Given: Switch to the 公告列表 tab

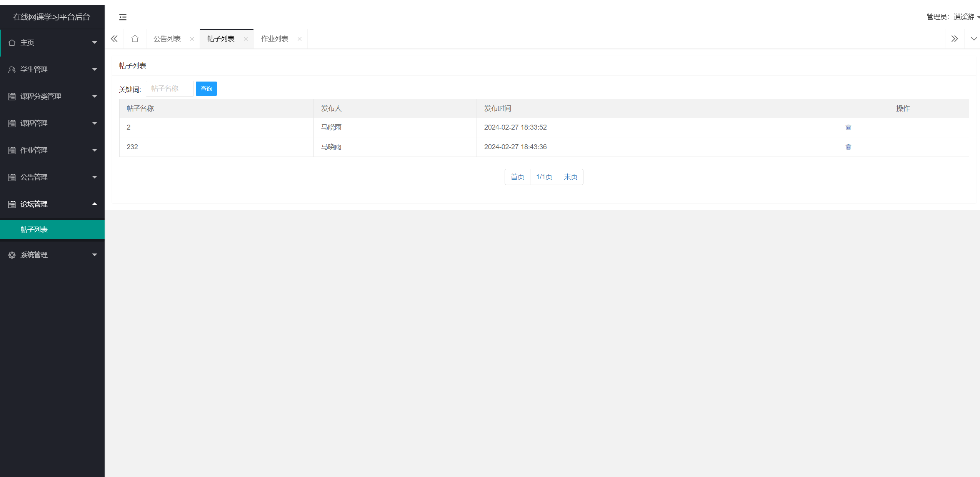Looking at the screenshot, I should click(x=167, y=39).
